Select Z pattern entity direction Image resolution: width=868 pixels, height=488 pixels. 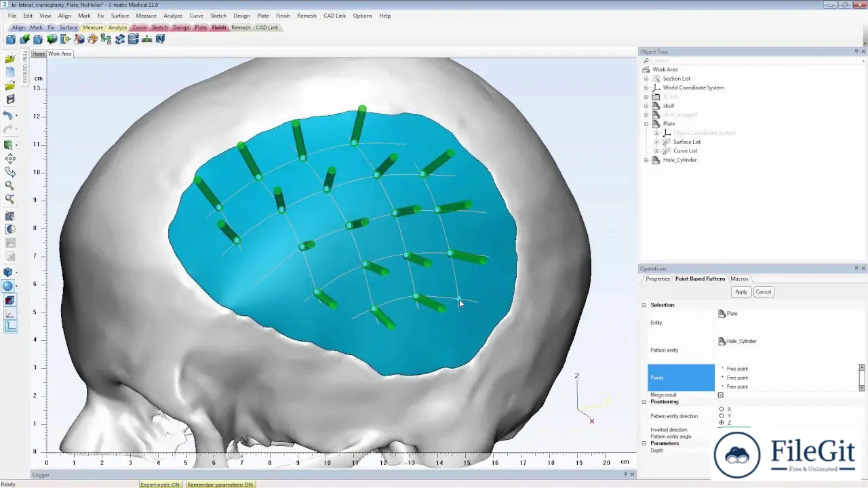(x=722, y=423)
